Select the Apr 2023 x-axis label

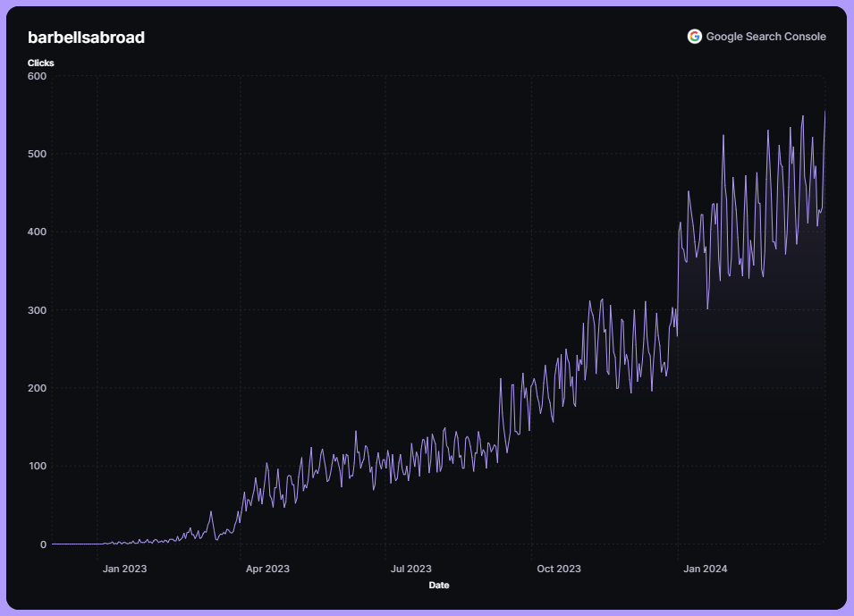pyautogui.click(x=267, y=569)
